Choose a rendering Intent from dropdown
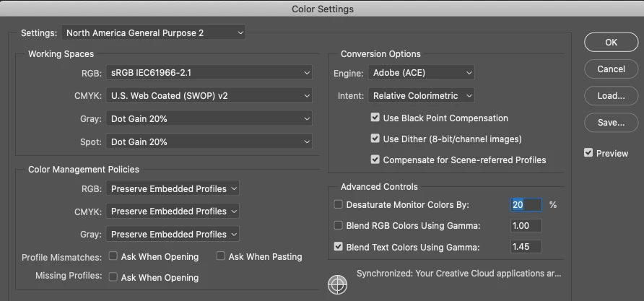644x301 pixels. click(x=422, y=95)
